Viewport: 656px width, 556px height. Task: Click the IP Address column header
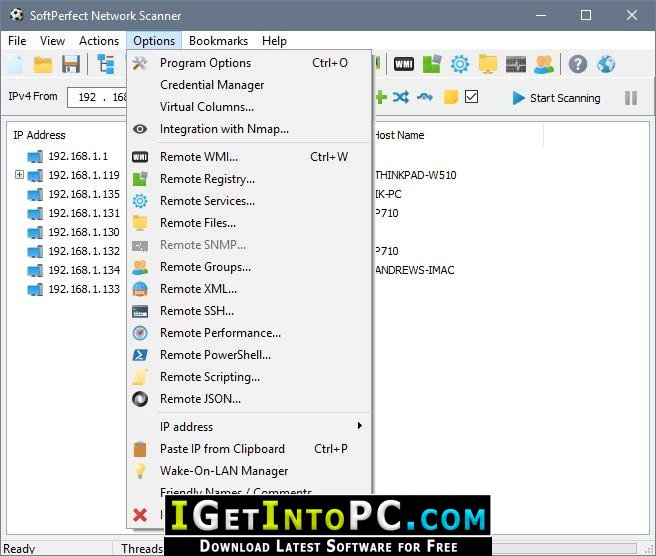[x=39, y=135]
